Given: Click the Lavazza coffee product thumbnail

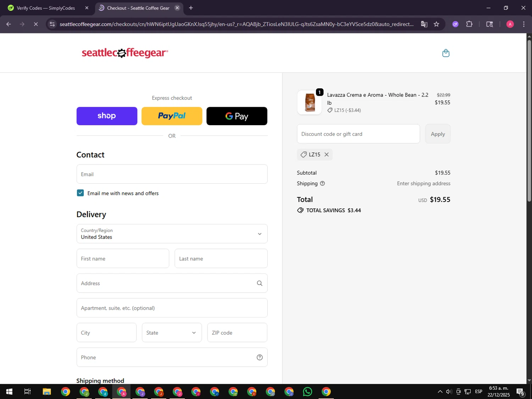Looking at the screenshot, I should pyautogui.click(x=310, y=102).
